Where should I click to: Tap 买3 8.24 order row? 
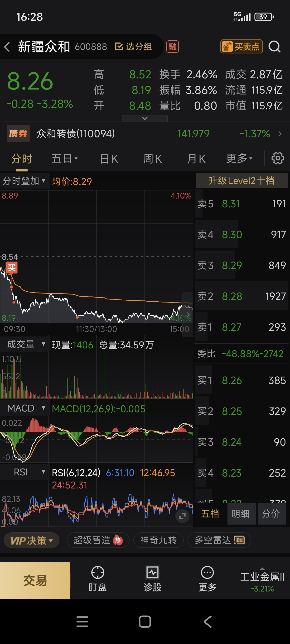pos(242,442)
